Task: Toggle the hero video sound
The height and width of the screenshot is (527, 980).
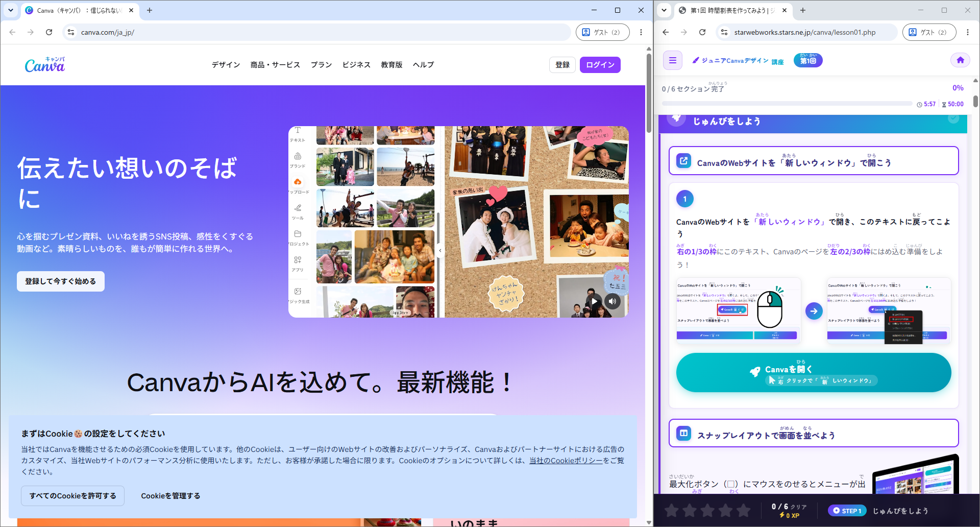Action: pos(612,301)
